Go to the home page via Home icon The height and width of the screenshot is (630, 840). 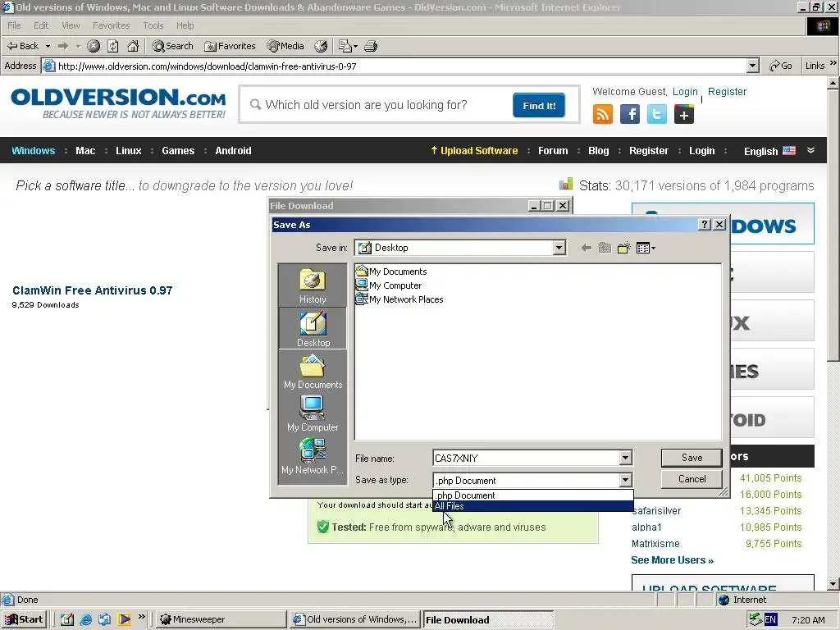133,46
